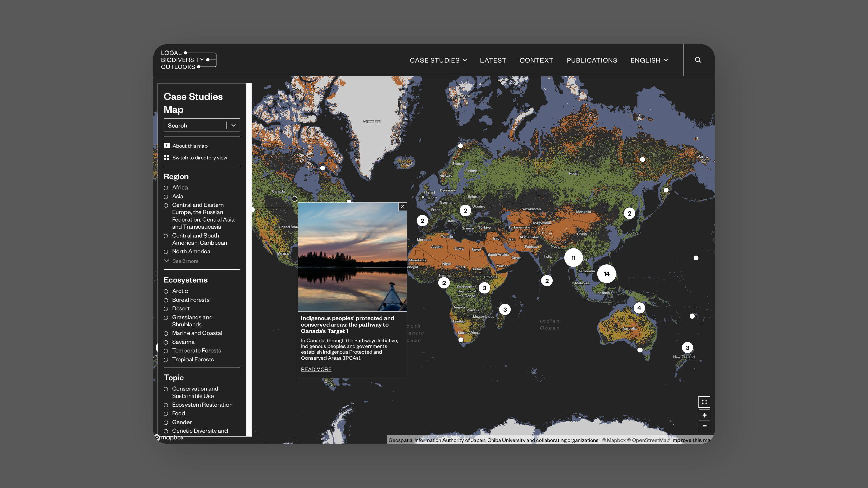
Task: Close the Canada case study popup
Action: click(x=402, y=207)
